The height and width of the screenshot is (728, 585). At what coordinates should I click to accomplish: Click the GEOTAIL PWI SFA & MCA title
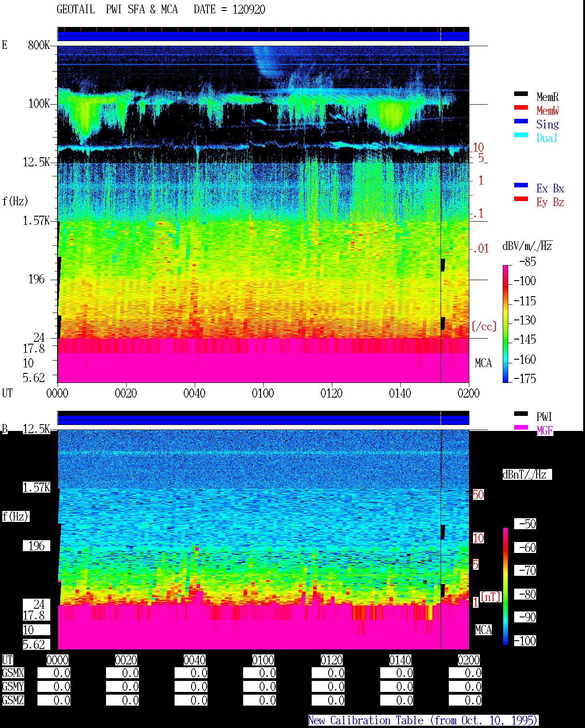[117, 10]
